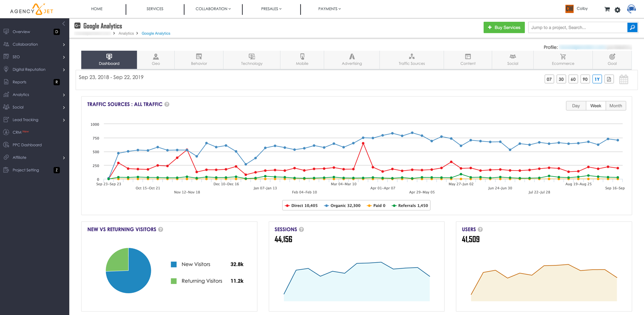The height and width of the screenshot is (315, 644).
Task: Switch chart grouping to Month
Action: tap(616, 106)
